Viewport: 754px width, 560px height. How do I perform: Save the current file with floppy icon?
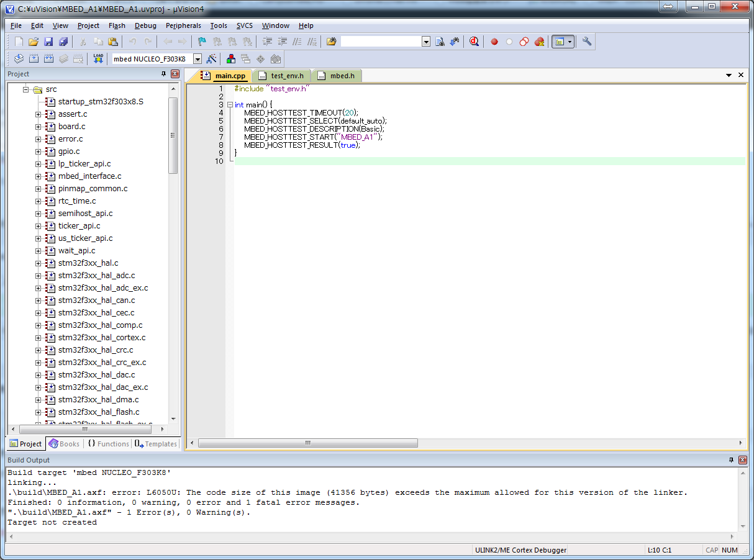pyautogui.click(x=48, y=42)
